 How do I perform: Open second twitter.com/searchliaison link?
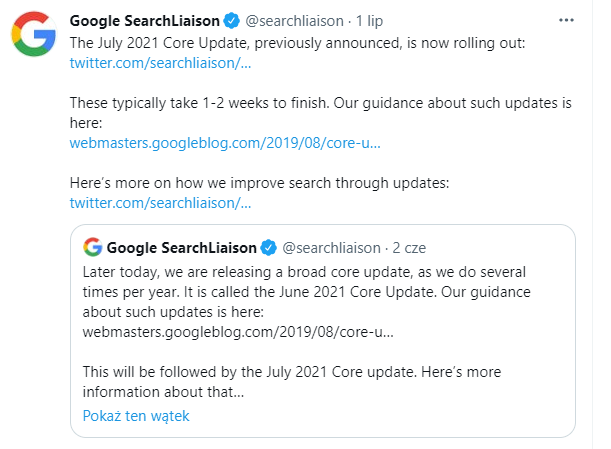pyautogui.click(x=160, y=203)
